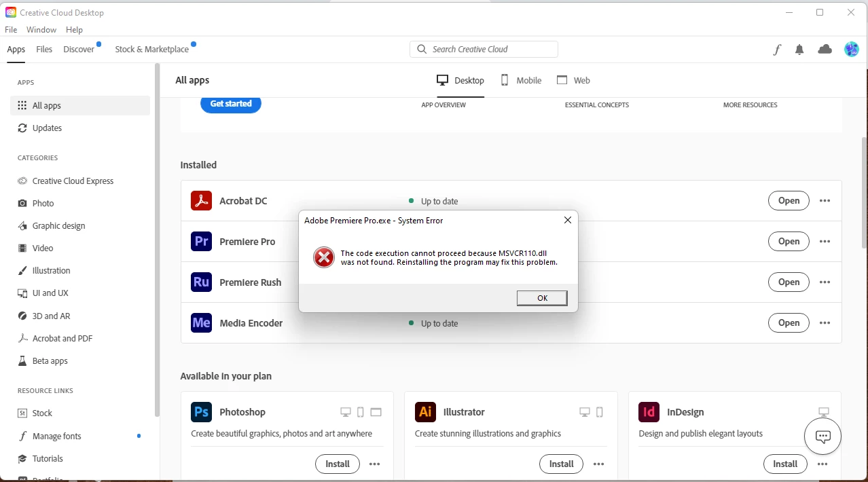
Task: Open the fonts icon in header
Action: 777,50
